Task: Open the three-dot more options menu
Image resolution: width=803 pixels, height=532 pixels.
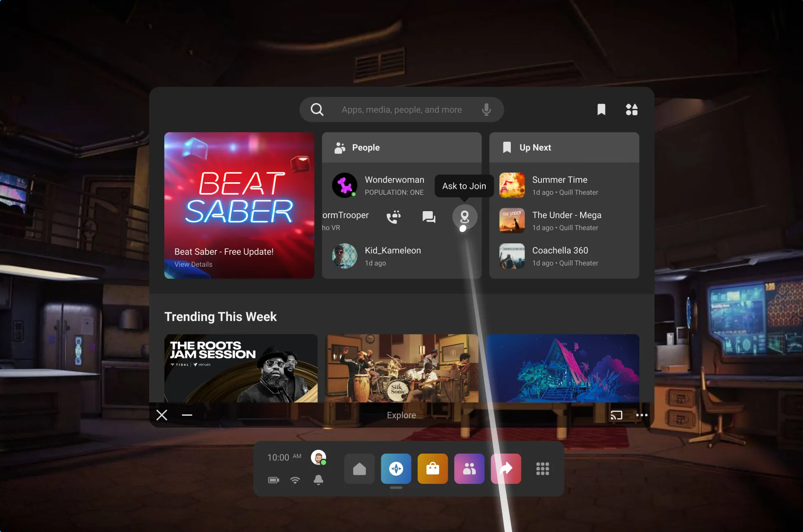Action: pyautogui.click(x=642, y=415)
